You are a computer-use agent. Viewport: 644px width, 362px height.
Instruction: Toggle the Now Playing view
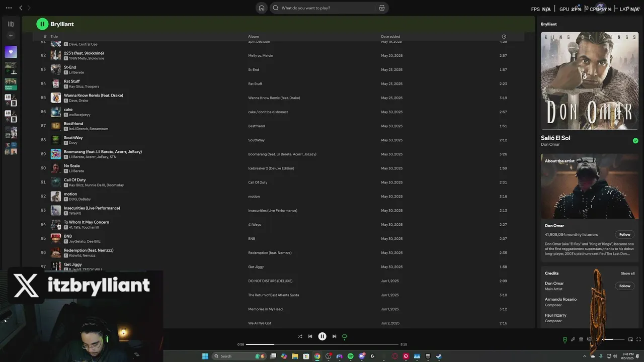565,339
